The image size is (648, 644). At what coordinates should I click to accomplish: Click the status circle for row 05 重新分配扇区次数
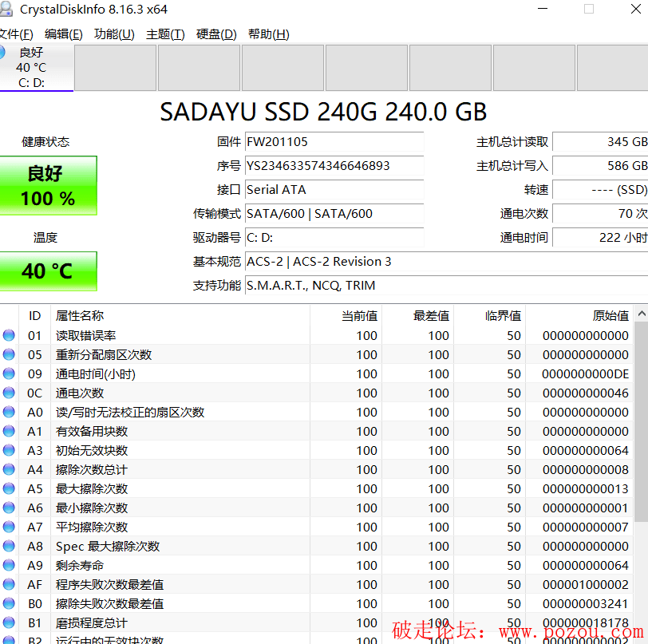coord(9,354)
